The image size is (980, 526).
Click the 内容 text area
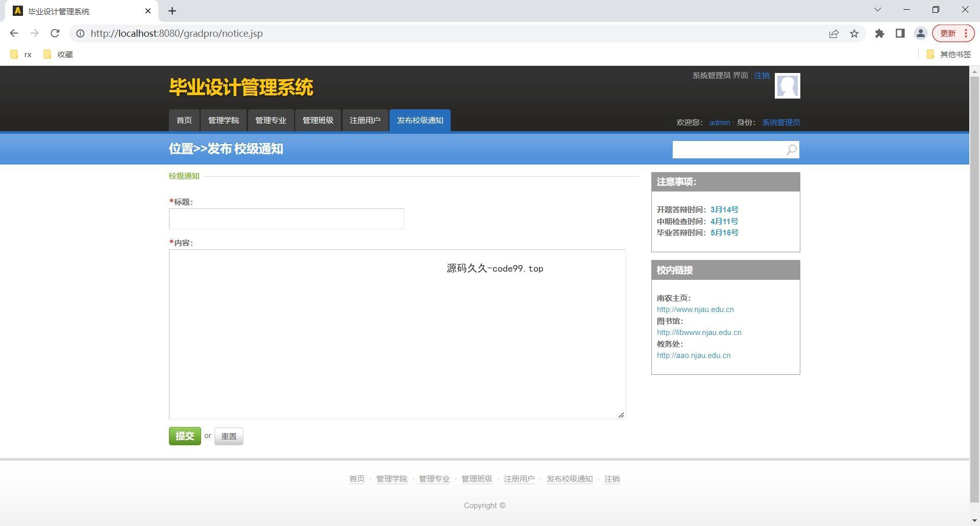pyautogui.click(x=397, y=334)
